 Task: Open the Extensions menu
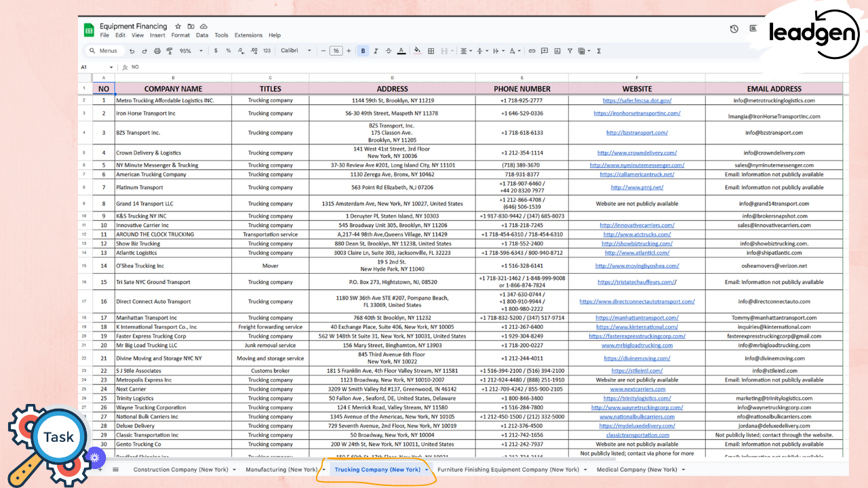[248, 35]
